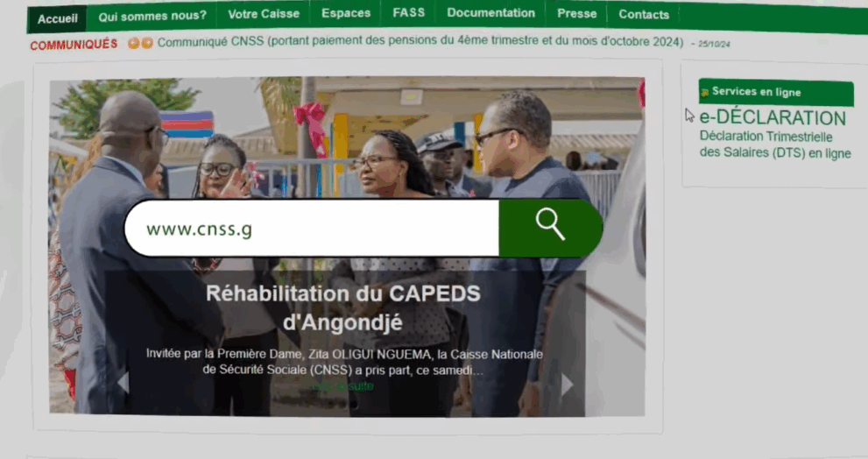Open the Communiqué CNSS pensions announcement link
868x459 pixels.
420,41
